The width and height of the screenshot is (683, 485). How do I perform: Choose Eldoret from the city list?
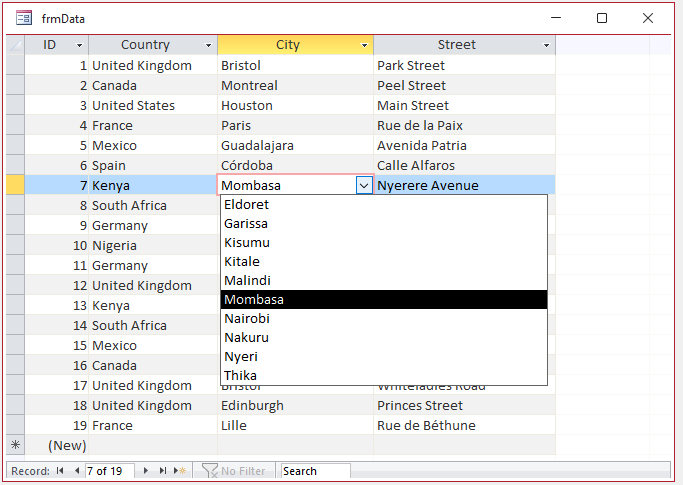point(384,204)
